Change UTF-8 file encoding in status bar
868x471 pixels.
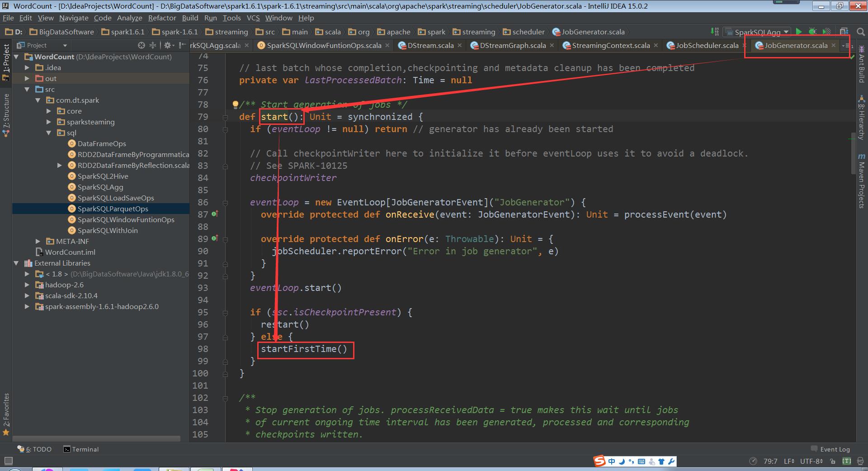point(811,461)
